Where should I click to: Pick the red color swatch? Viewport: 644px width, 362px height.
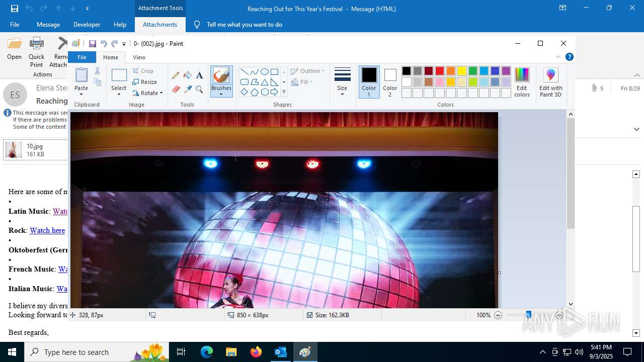pyautogui.click(x=440, y=71)
